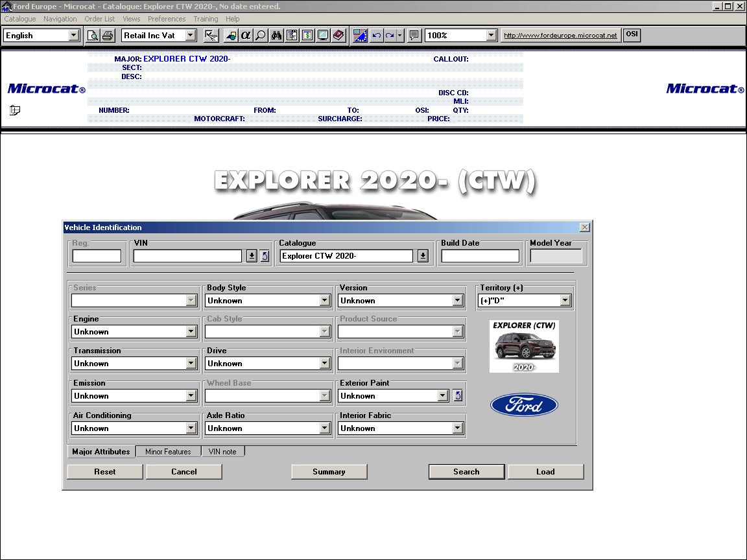
Task: Click the alpha symbol search icon
Action: (x=246, y=36)
